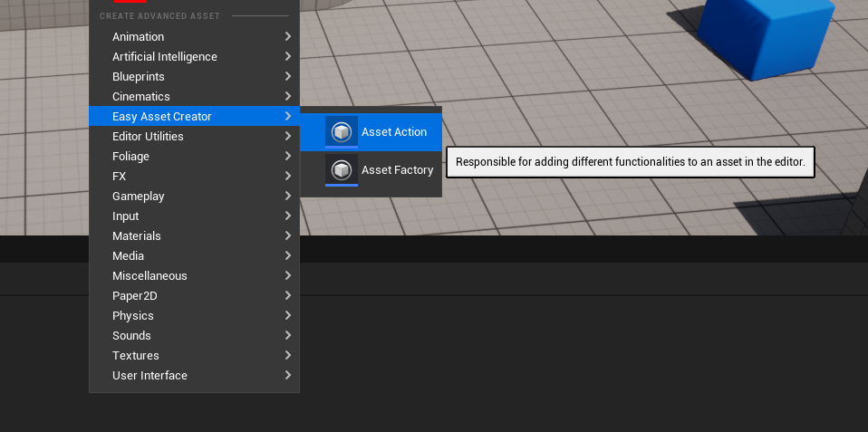Expand the chevron beside Physics
The width and height of the screenshot is (868, 432).
click(288, 315)
